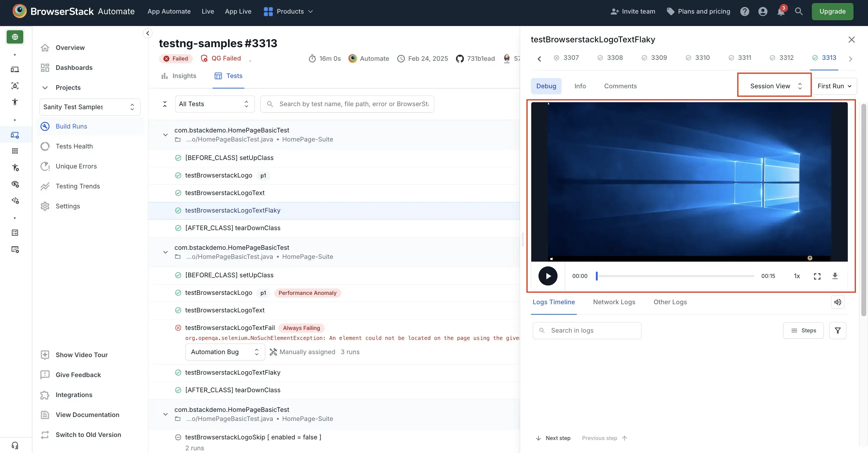
Task: Open the All Tests filter dropdown
Action: point(215,103)
